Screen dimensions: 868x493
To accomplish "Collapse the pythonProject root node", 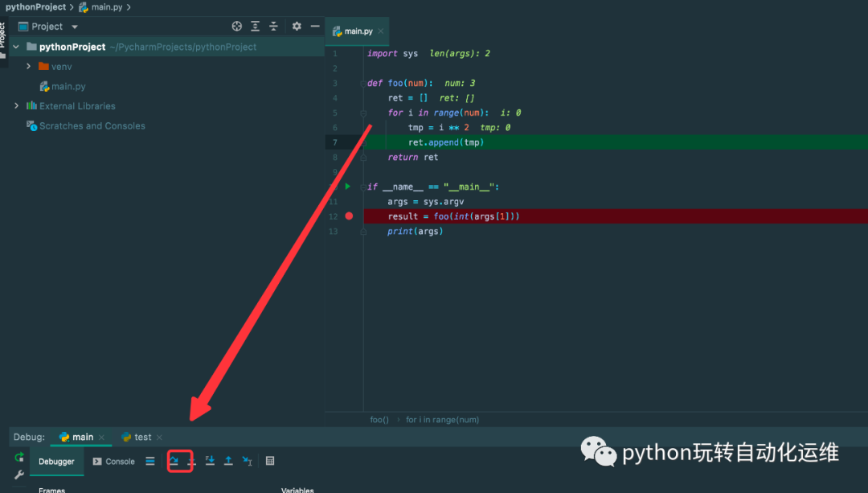I will coord(16,47).
